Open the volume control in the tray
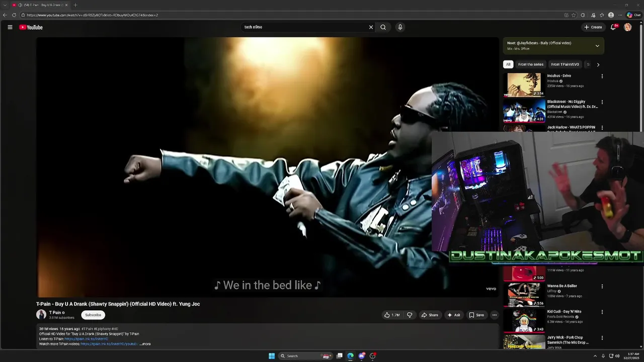 point(618,356)
